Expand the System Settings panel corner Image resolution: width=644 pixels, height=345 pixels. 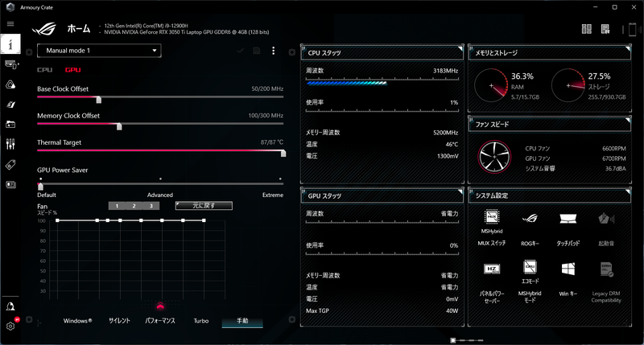(x=628, y=191)
